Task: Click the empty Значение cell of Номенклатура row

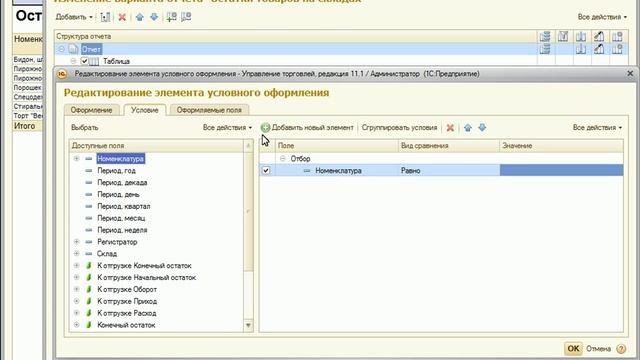Action: [561, 171]
